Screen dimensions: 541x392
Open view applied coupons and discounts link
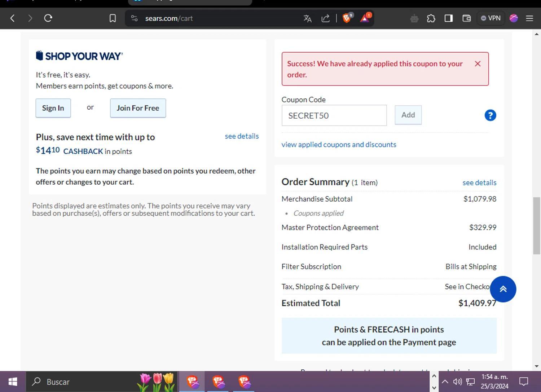(x=339, y=144)
